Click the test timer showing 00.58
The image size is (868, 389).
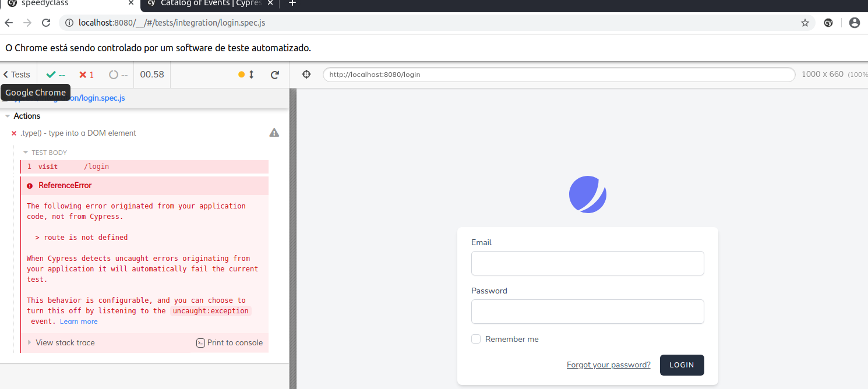pos(152,75)
